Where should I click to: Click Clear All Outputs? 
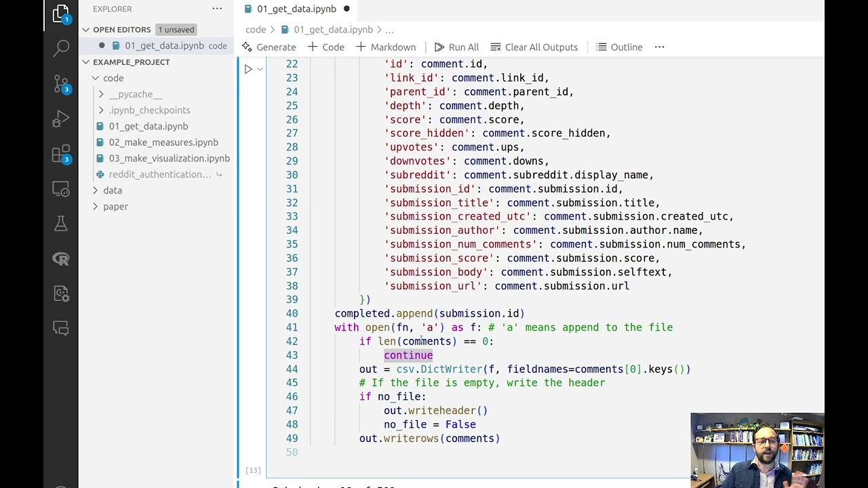click(534, 47)
